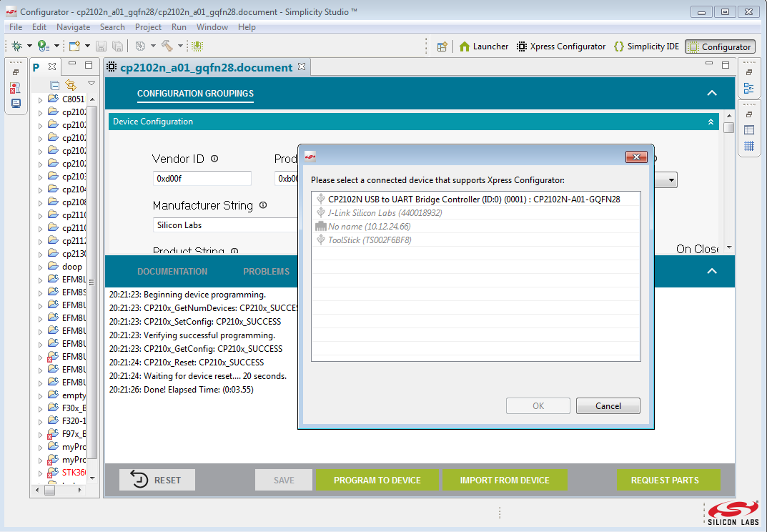Open the Launcher perspective
Image resolution: width=767 pixels, height=532 pixels.
pyautogui.click(x=483, y=46)
